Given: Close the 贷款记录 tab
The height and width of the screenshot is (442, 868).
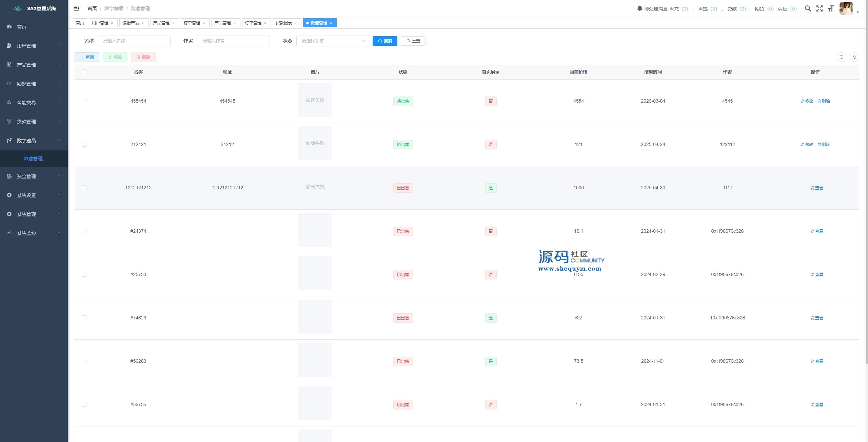Looking at the screenshot, I should pyautogui.click(x=296, y=23).
